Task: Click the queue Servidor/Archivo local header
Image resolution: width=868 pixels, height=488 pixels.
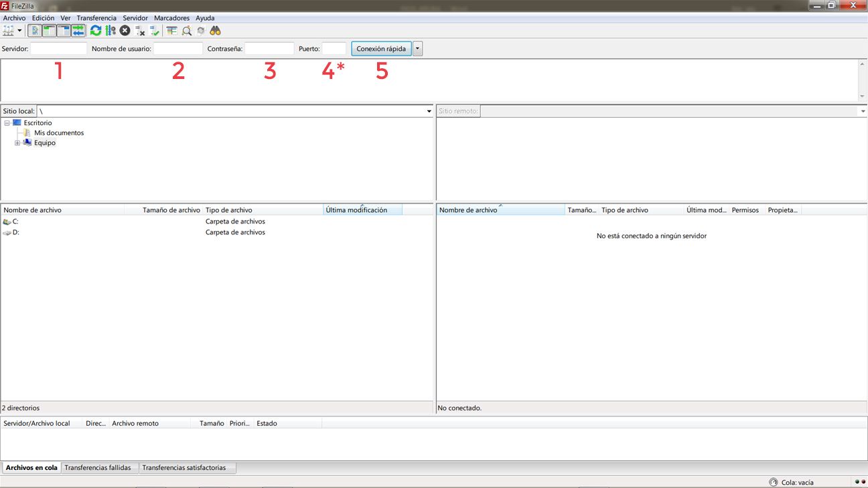Action: 42,424
